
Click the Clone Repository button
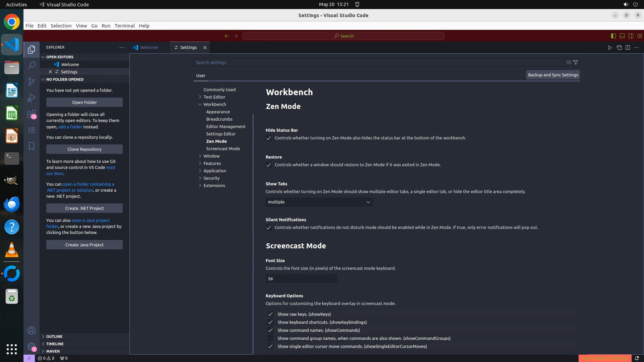pyautogui.click(x=84, y=149)
